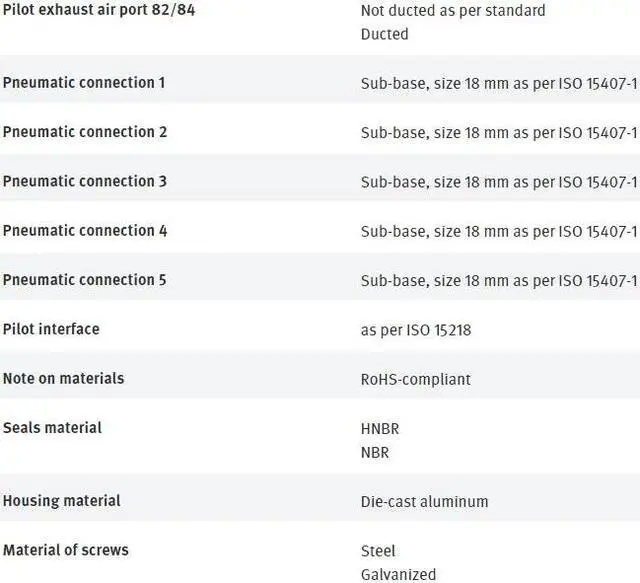The width and height of the screenshot is (640, 583).
Task: Click the 'Housing material' label
Action: coord(61,501)
